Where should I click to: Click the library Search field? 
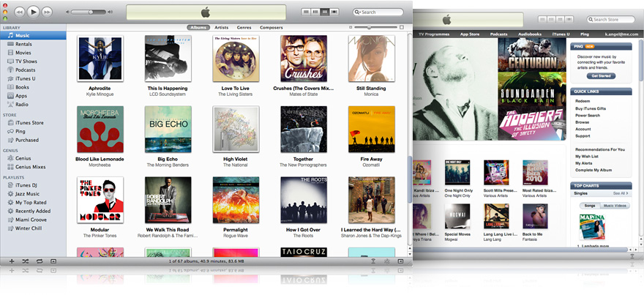coord(378,12)
